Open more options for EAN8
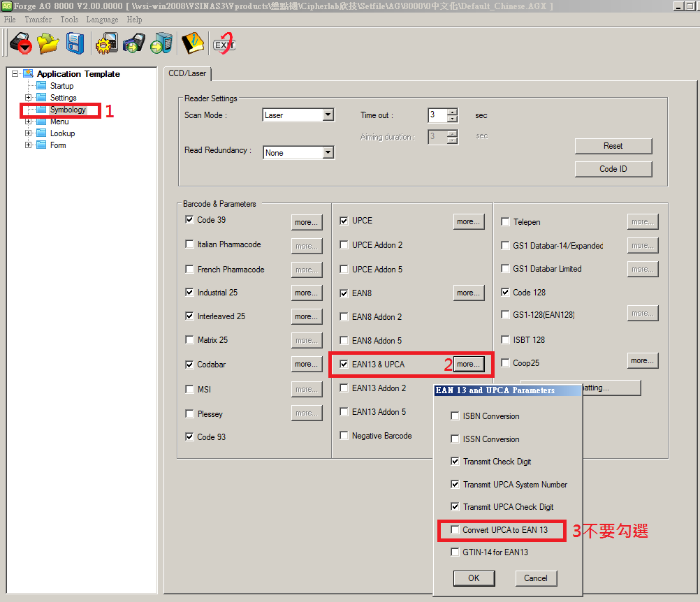This screenshot has width=700, height=602. (468, 293)
